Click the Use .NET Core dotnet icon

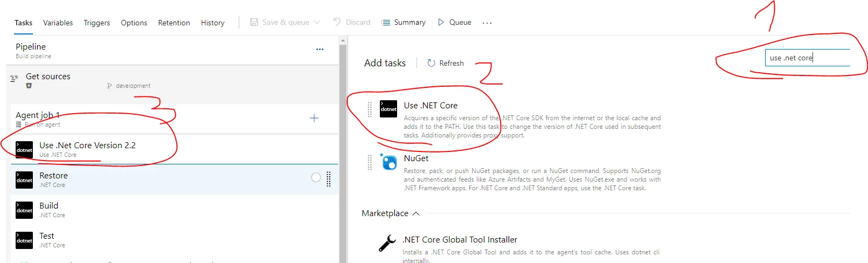388,109
